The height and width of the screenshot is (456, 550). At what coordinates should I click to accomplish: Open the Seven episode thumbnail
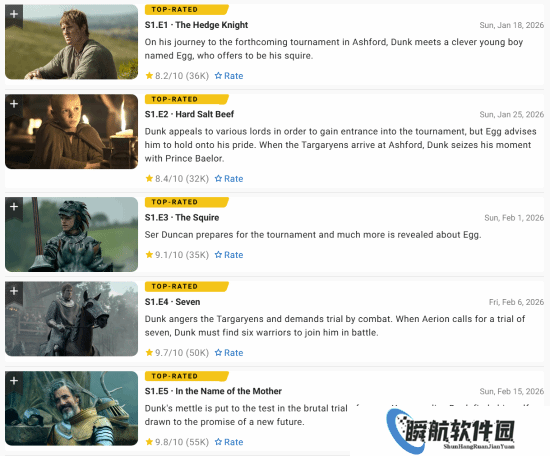point(72,318)
